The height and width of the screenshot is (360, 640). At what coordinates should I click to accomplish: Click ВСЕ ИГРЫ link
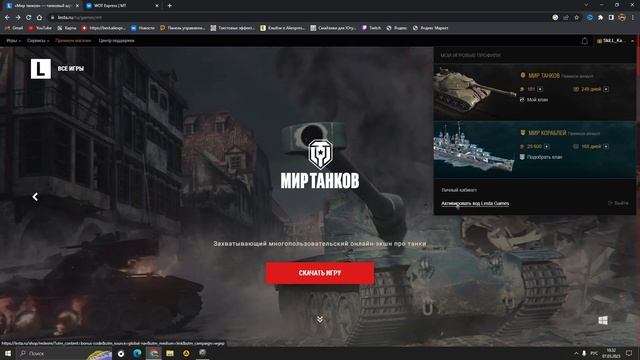71,69
